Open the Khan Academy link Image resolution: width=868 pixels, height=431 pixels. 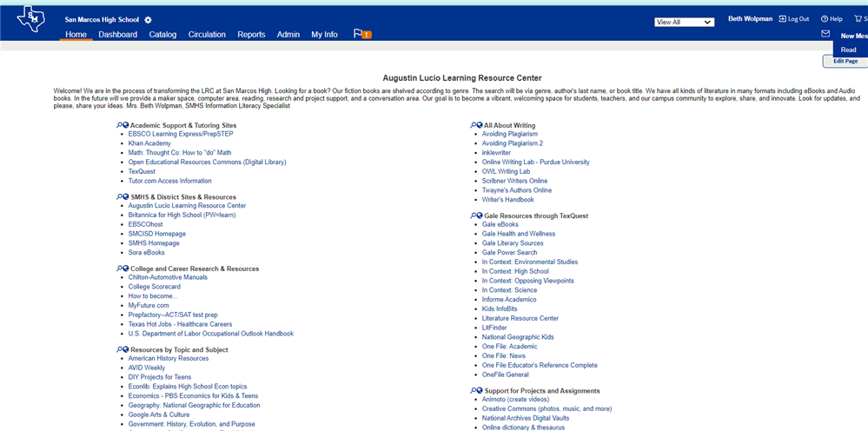pyautogui.click(x=149, y=143)
